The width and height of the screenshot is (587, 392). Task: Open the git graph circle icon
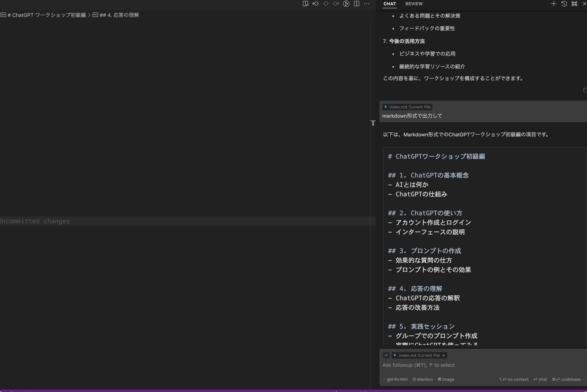click(346, 4)
